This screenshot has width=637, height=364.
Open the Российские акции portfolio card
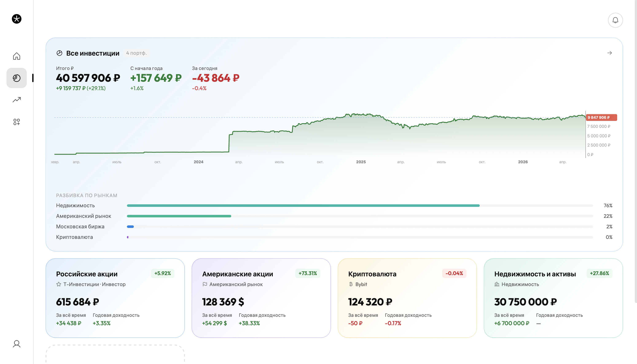(115, 298)
